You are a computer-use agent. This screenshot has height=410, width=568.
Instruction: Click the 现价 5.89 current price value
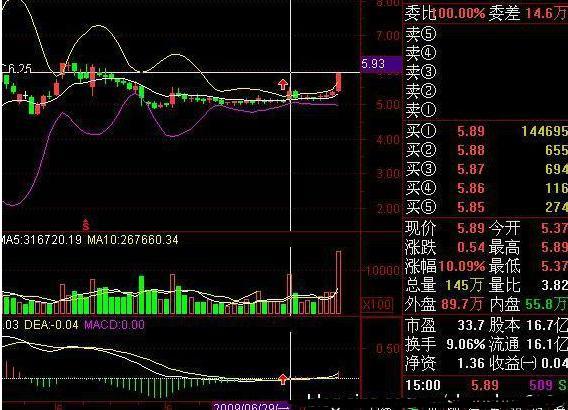(x=471, y=228)
